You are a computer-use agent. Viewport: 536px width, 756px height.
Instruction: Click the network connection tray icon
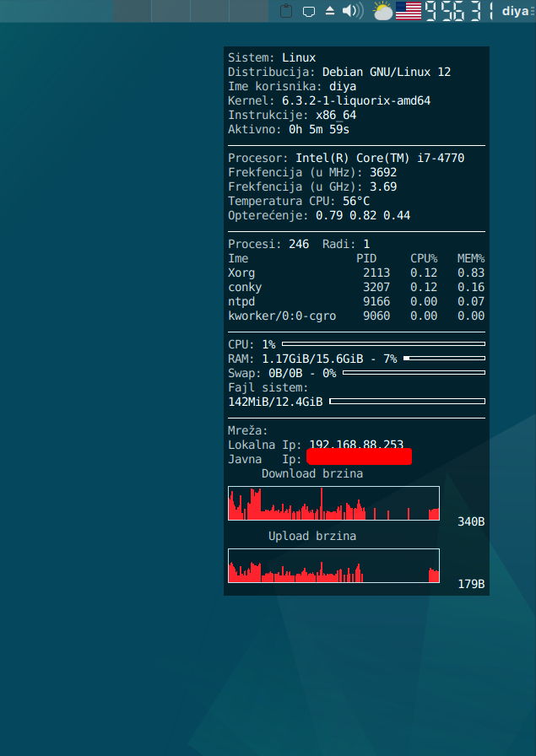309,11
